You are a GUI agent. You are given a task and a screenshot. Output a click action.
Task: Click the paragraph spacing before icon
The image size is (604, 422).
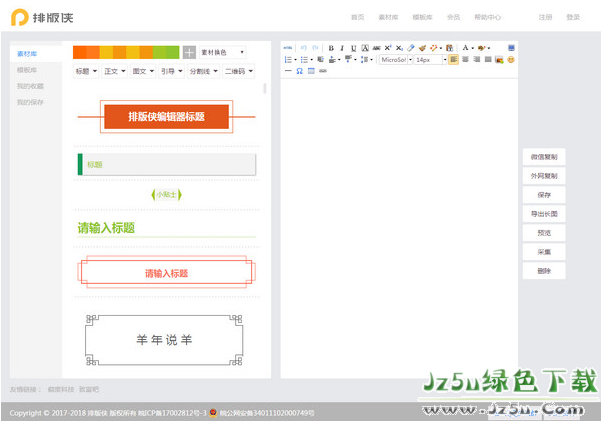332,60
